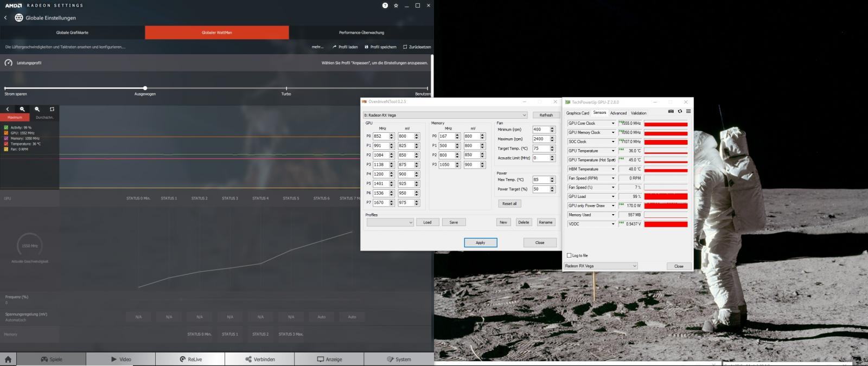The width and height of the screenshot is (868, 366).
Task: Click Profil speichern in WattMan
Action: coord(380,47)
